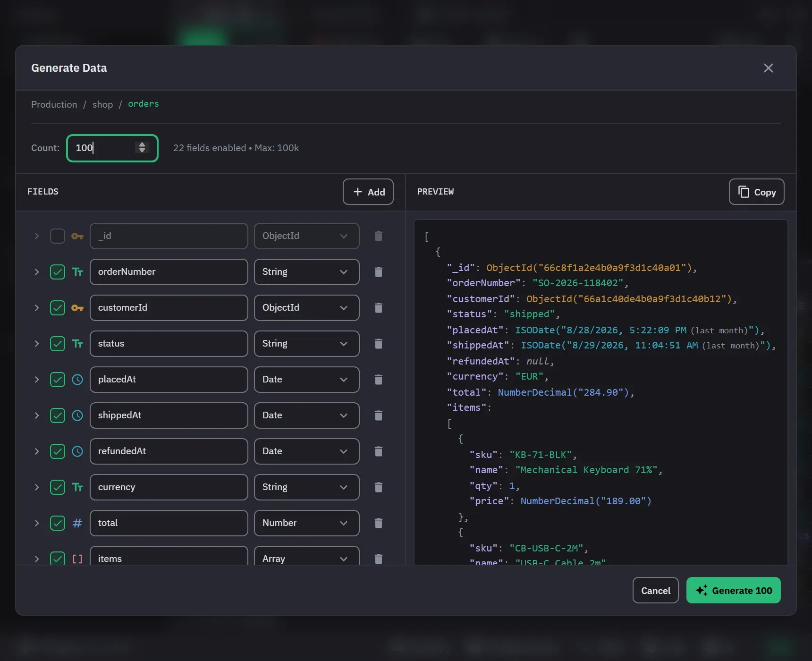Screen dimensions: 812x661
Task: Open the String type dropdown for currency
Action: tap(307, 487)
